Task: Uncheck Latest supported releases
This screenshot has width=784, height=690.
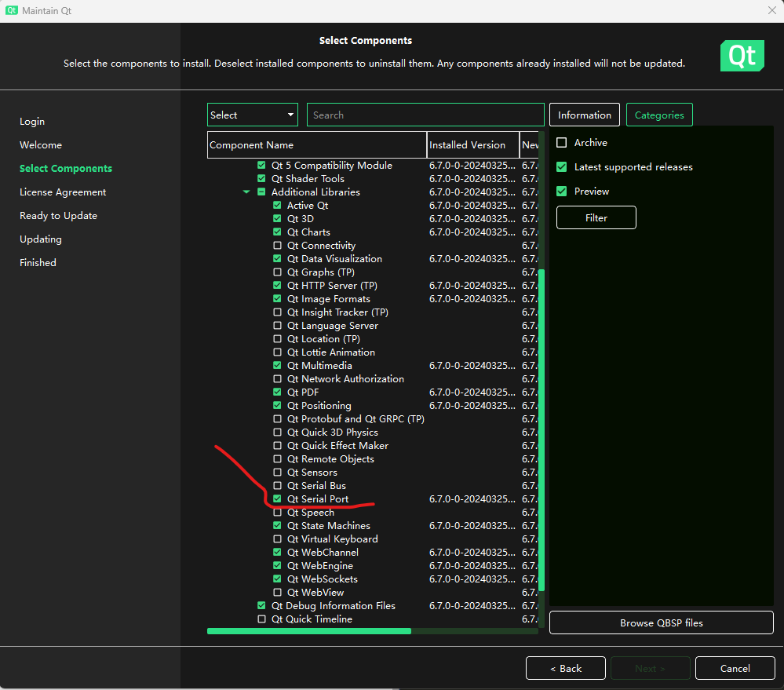Action: [x=561, y=167]
